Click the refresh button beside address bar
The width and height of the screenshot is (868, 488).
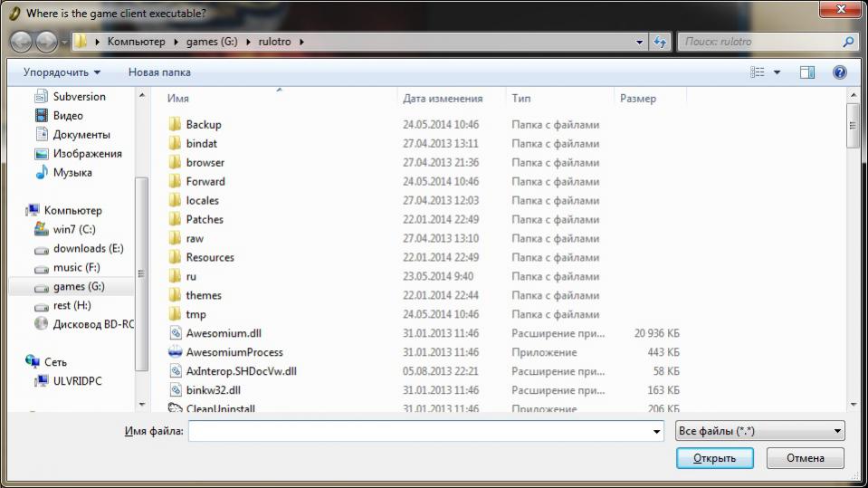[660, 42]
